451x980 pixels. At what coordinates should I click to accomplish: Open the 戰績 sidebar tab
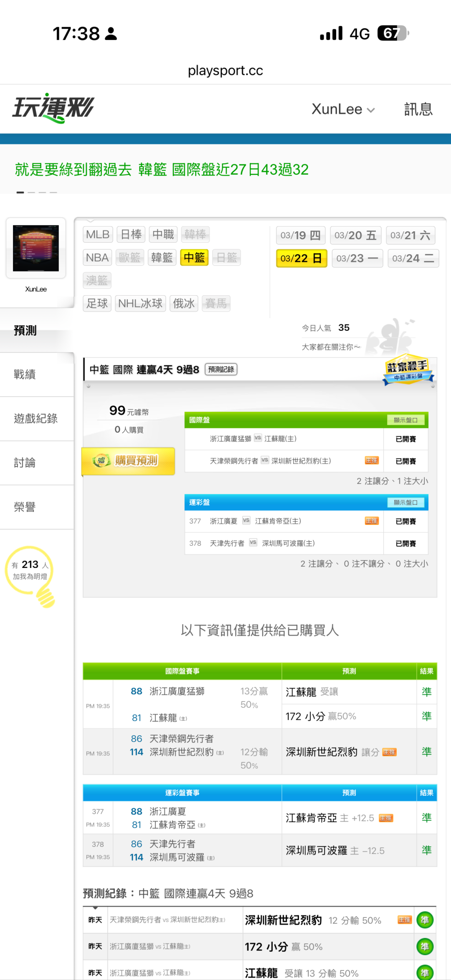tap(25, 375)
